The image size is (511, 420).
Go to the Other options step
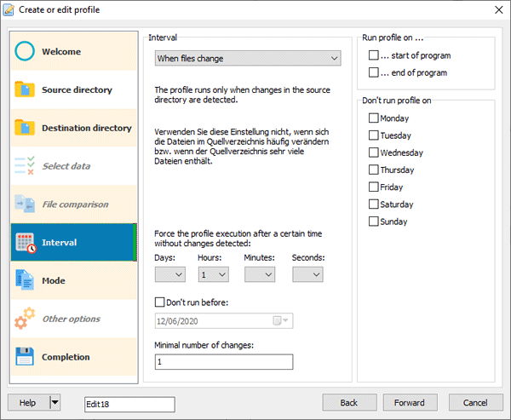[71, 319]
